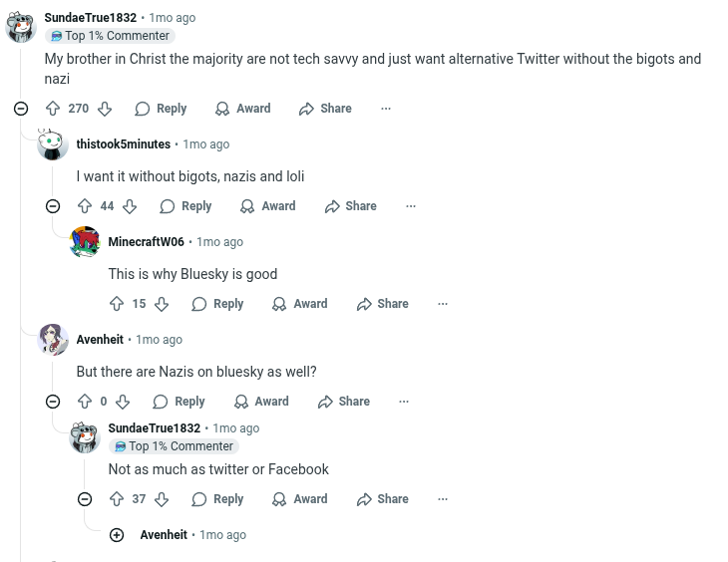Viewport: 728px width, 562px height.
Task: Open more options on MinecraftW06's comment
Action: [443, 304]
